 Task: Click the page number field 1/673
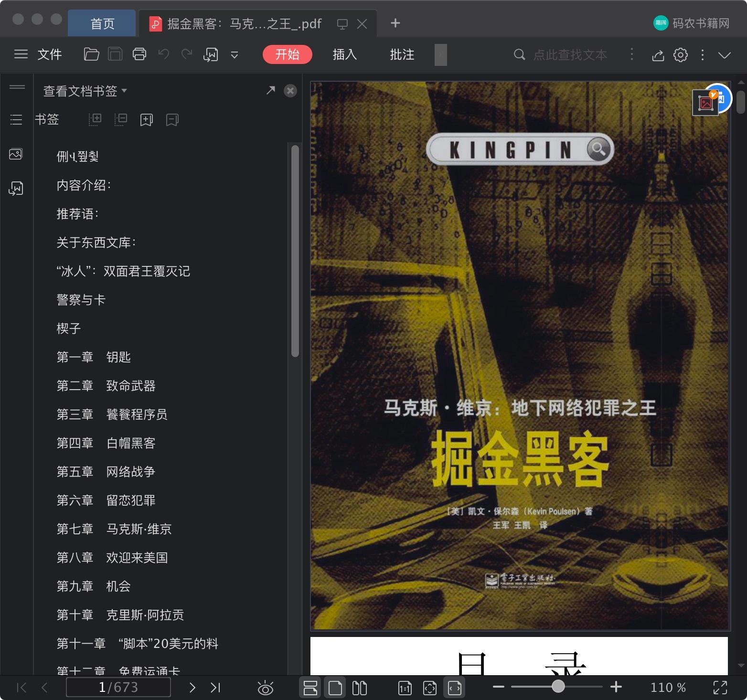point(118,688)
